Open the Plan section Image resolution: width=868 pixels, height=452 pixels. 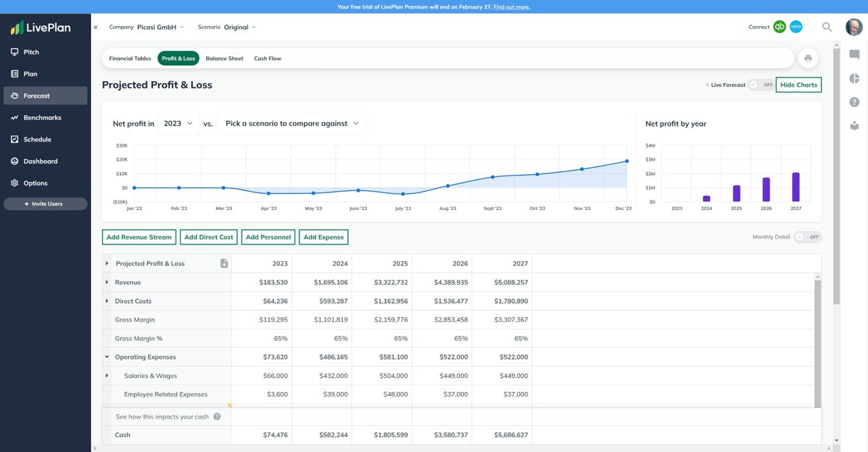pyautogui.click(x=46, y=74)
